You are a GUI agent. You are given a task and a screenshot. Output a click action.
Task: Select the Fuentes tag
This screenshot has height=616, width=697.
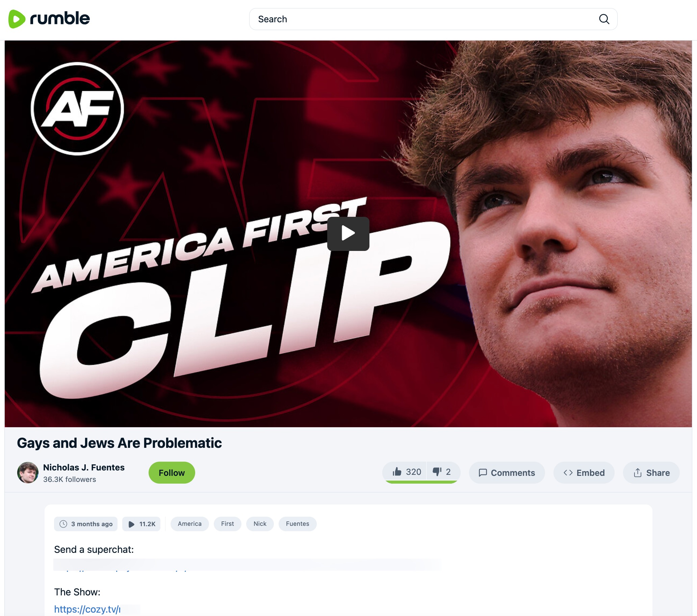(x=298, y=523)
